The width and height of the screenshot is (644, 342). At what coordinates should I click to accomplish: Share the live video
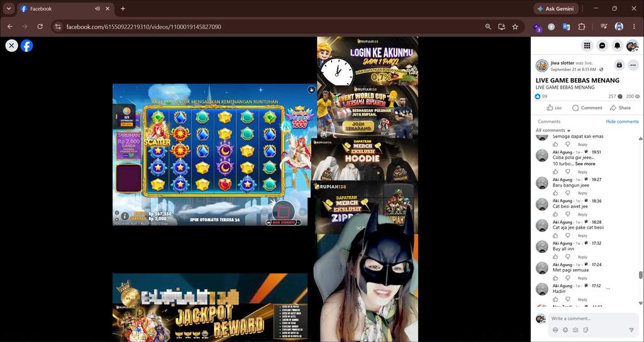coord(620,108)
